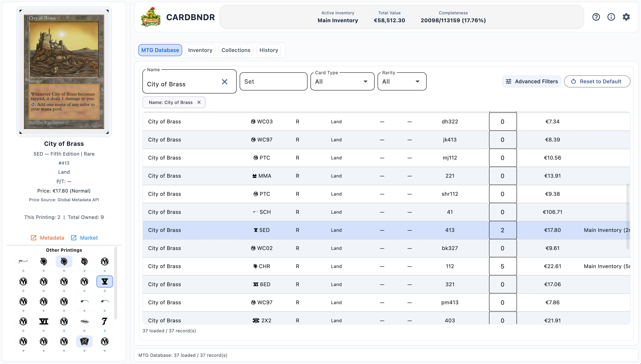Select the Rinascimento 'Ri' printing icon
This screenshot has height=364, width=641.
(84, 262)
